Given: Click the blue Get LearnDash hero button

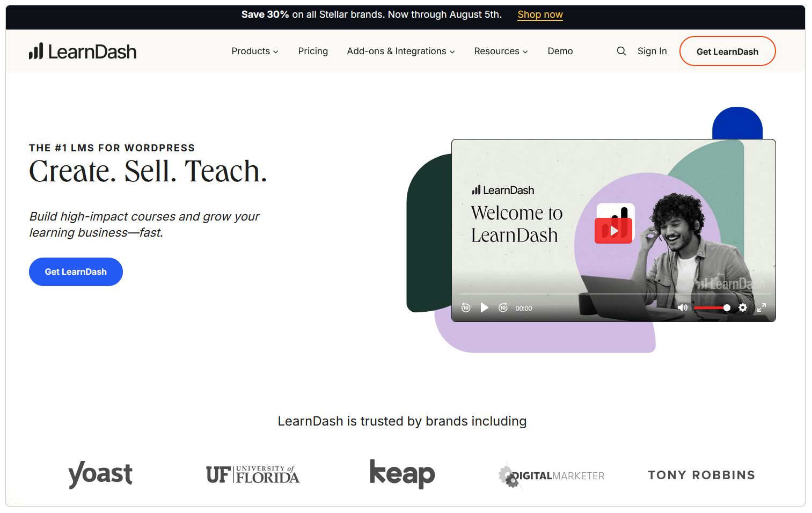Looking at the screenshot, I should pos(76,272).
